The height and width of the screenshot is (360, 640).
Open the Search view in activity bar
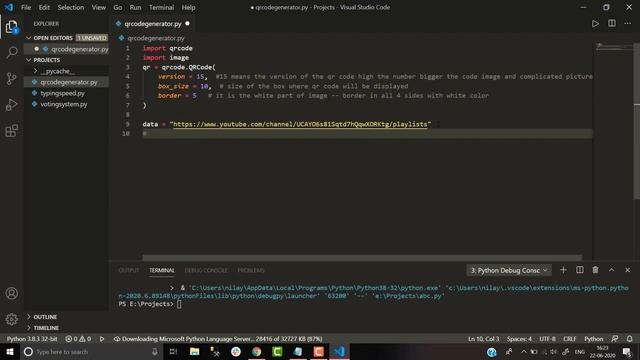click(11, 52)
